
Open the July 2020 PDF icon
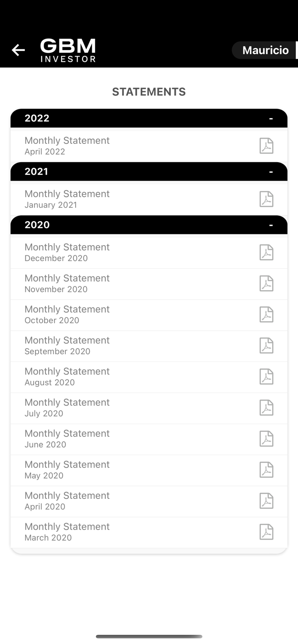266,407
